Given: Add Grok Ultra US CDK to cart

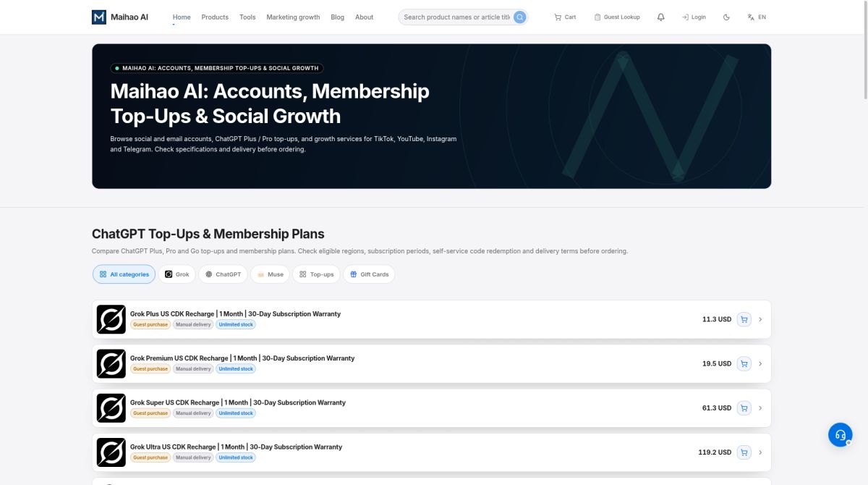Looking at the screenshot, I should 744,452.
